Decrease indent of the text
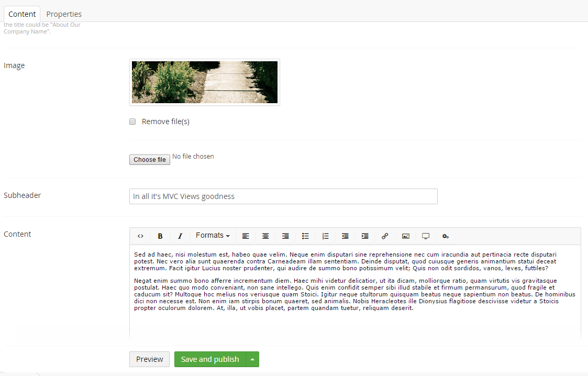The width and height of the screenshot is (588, 376). (345, 236)
